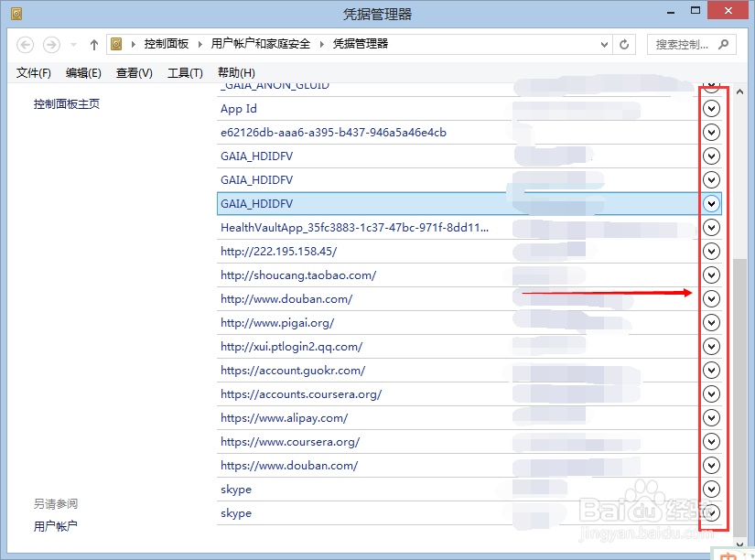Expand shoucang.taobao.com credential chevron

711,275
